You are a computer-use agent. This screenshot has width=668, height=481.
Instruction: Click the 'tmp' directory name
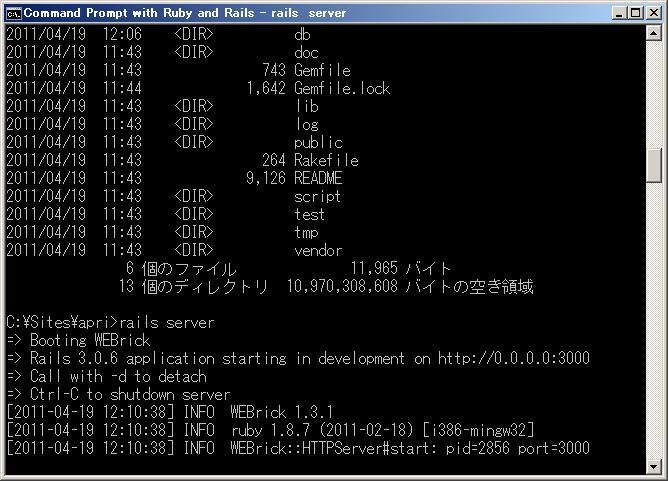click(x=307, y=233)
